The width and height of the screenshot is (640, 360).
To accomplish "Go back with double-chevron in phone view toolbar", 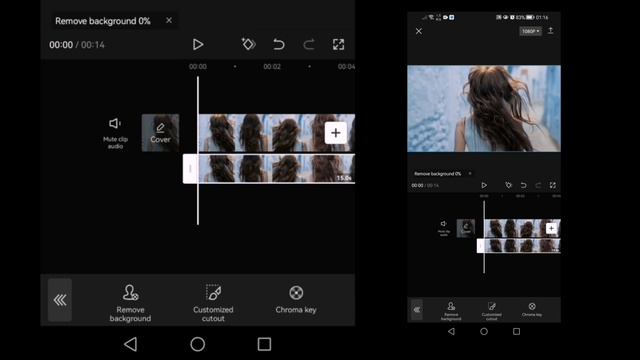I will tap(417, 310).
